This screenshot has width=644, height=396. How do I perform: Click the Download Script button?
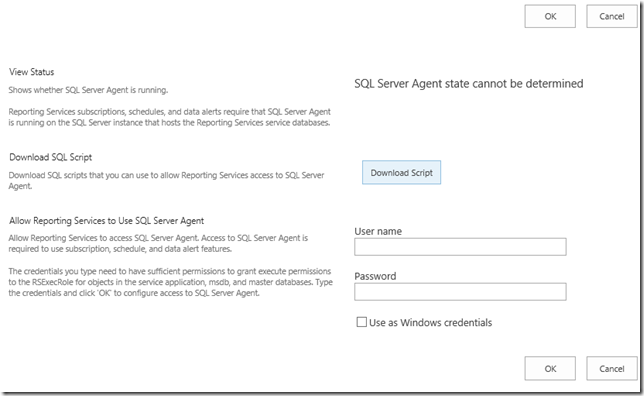[x=401, y=173]
